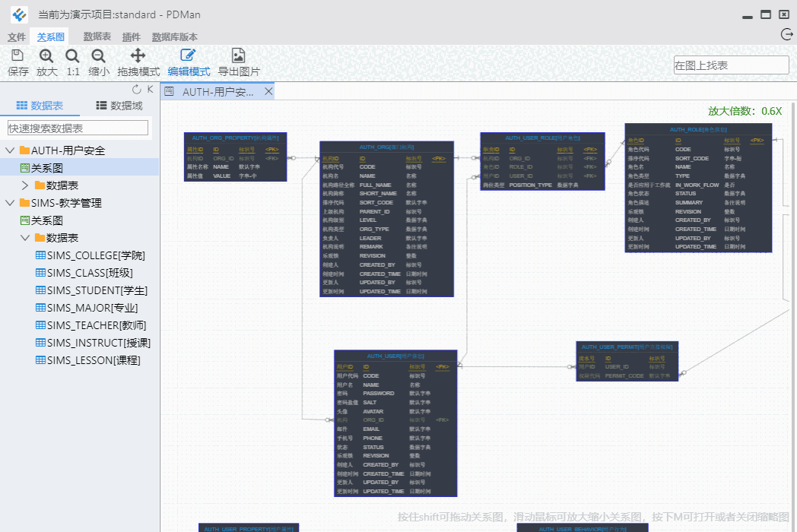Open the 数据库版本 menu
Screen dimensions: 797x532
(174, 37)
